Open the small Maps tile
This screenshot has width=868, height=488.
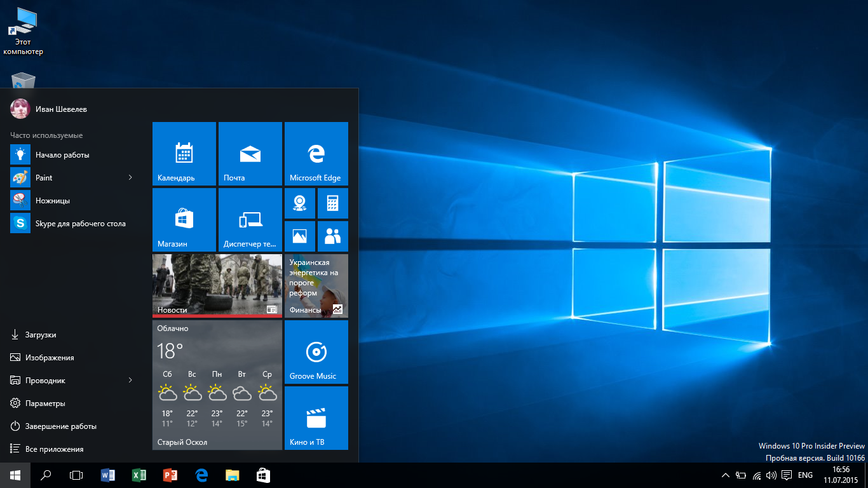tap(300, 203)
